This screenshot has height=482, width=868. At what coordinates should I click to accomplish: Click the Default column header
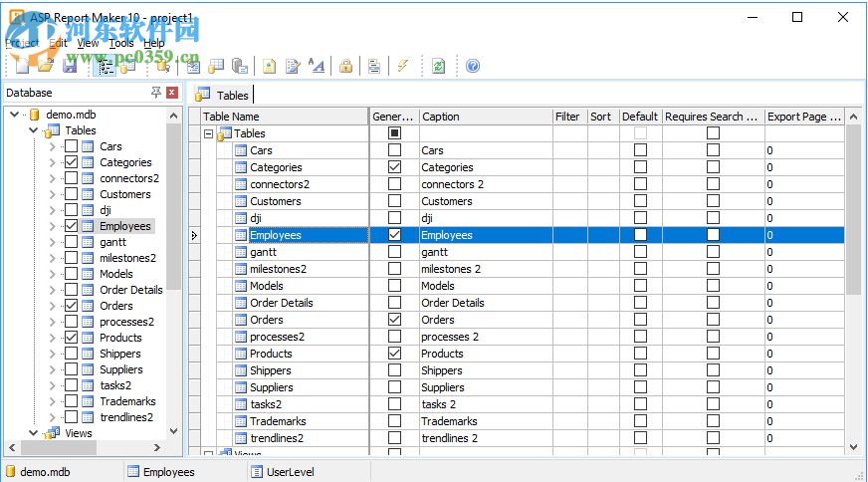pos(640,117)
